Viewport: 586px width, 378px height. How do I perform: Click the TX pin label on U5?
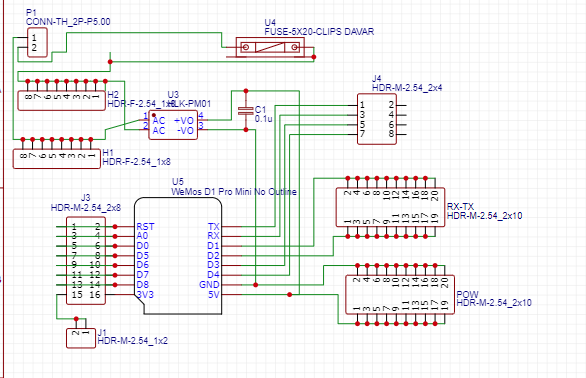click(x=213, y=227)
